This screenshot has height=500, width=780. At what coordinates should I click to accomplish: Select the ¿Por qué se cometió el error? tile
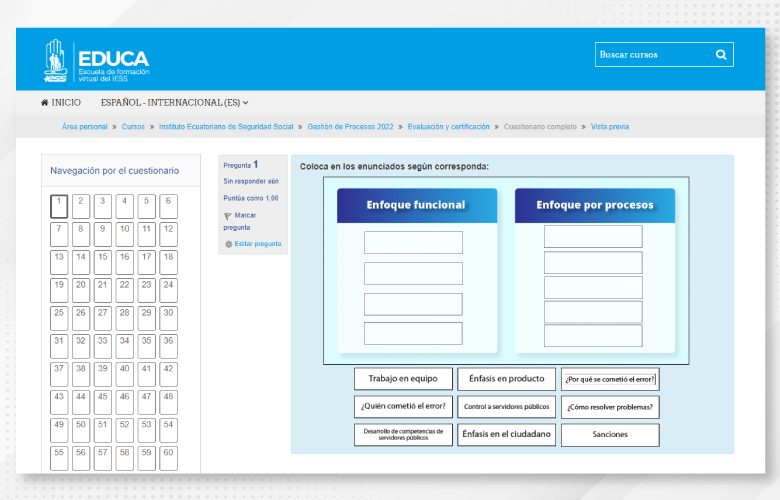click(610, 379)
